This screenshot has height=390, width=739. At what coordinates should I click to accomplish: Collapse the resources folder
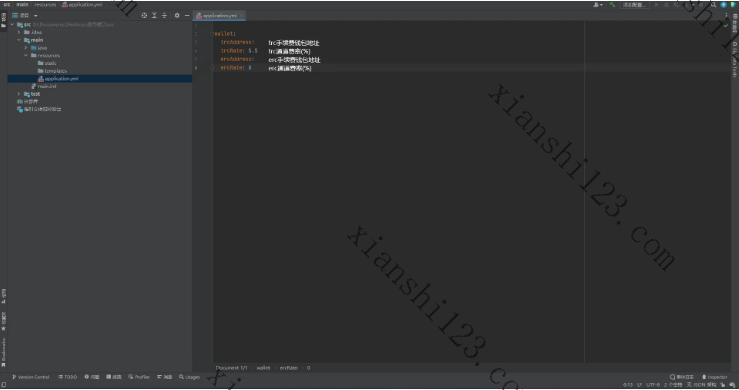tap(25, 55)
